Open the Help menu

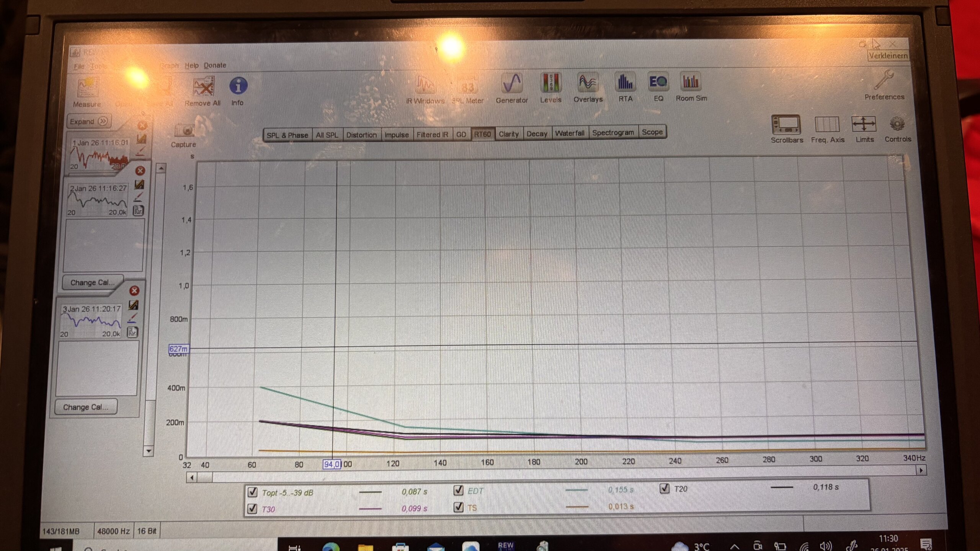coord(191,65)
